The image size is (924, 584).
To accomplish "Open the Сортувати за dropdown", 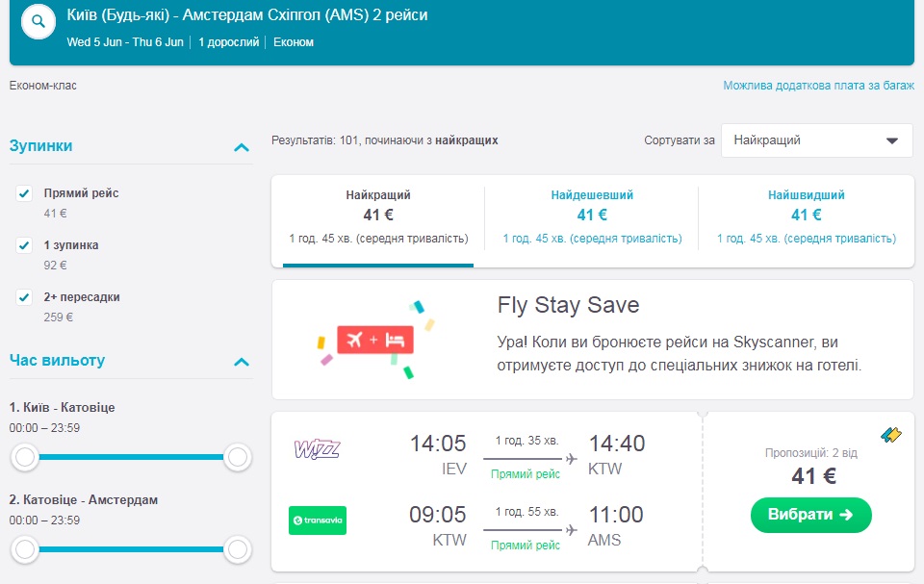I will [816, 140].
